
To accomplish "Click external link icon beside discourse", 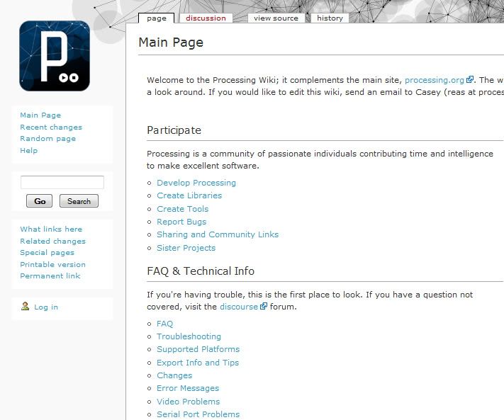I will coord(264,307).
